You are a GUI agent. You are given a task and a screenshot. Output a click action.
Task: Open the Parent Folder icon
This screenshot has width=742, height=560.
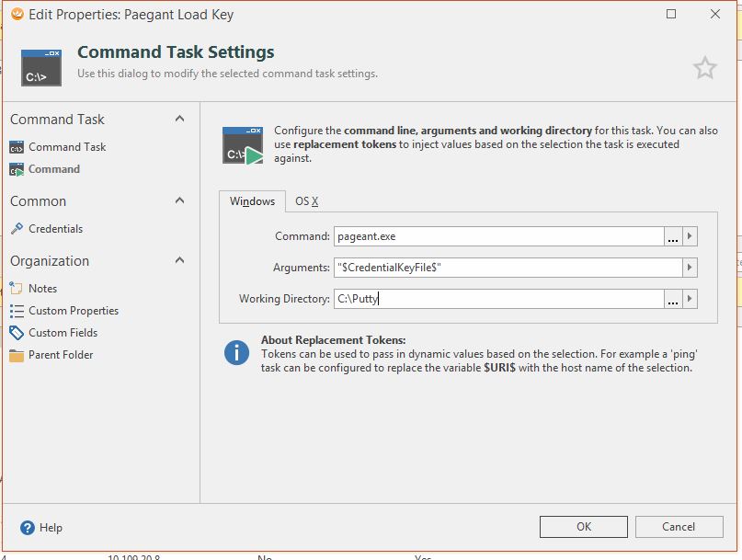(x=17, y=355)
